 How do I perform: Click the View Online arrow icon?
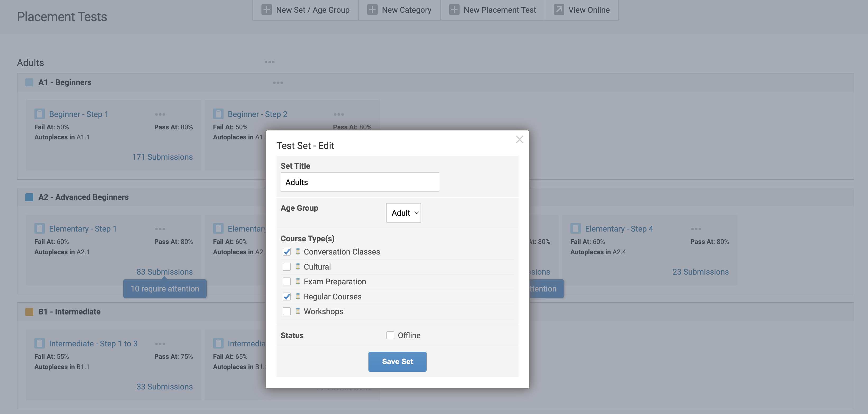[559, 10]
